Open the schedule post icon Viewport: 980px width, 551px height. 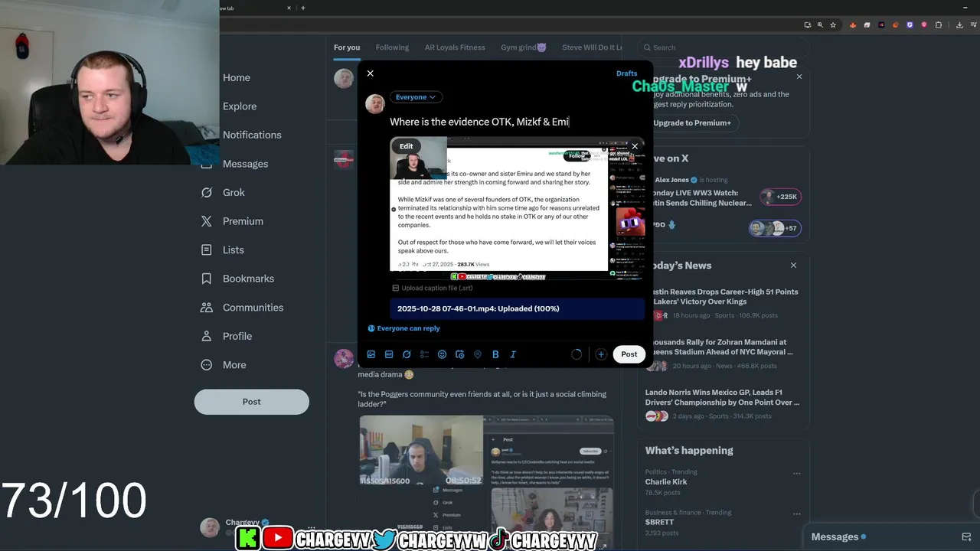pos(459,354)
